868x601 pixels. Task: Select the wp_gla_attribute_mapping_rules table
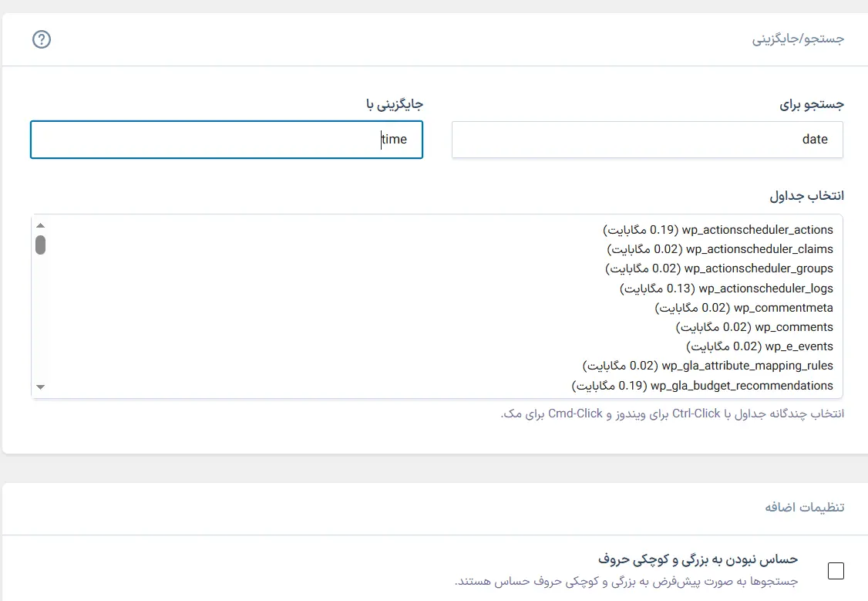pos(708,366)
